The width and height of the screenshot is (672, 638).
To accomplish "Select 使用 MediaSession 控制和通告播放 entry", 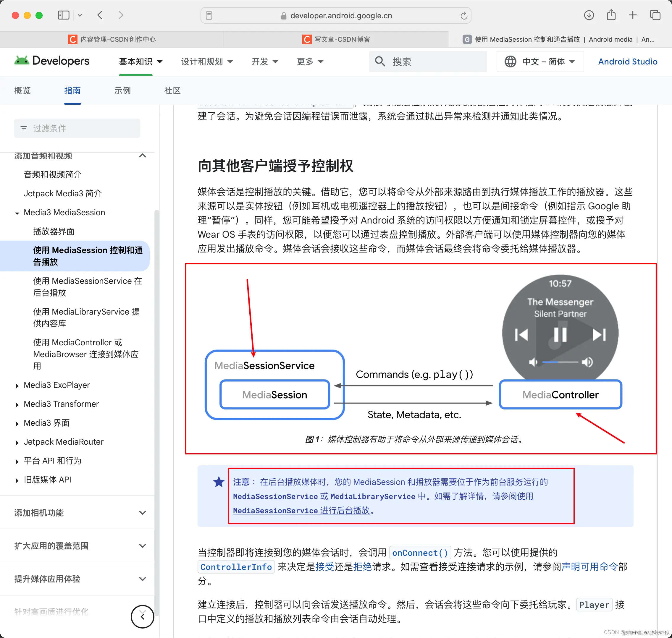I will (75, 256).
